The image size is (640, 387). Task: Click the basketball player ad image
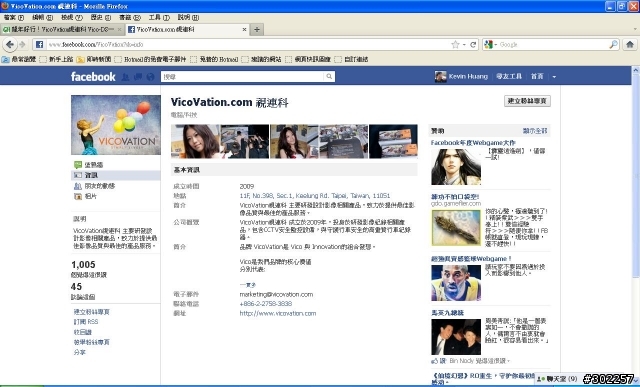pos(456,283)
